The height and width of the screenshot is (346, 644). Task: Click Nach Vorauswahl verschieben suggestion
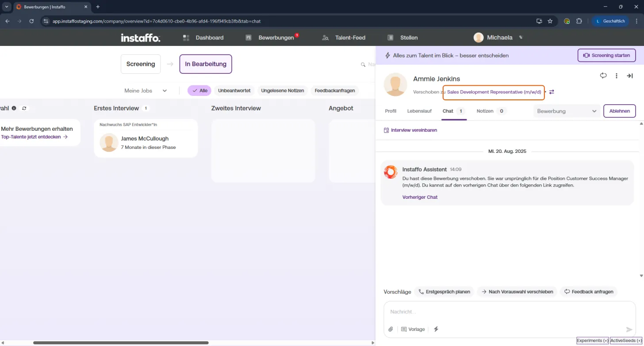click(517, 292)
